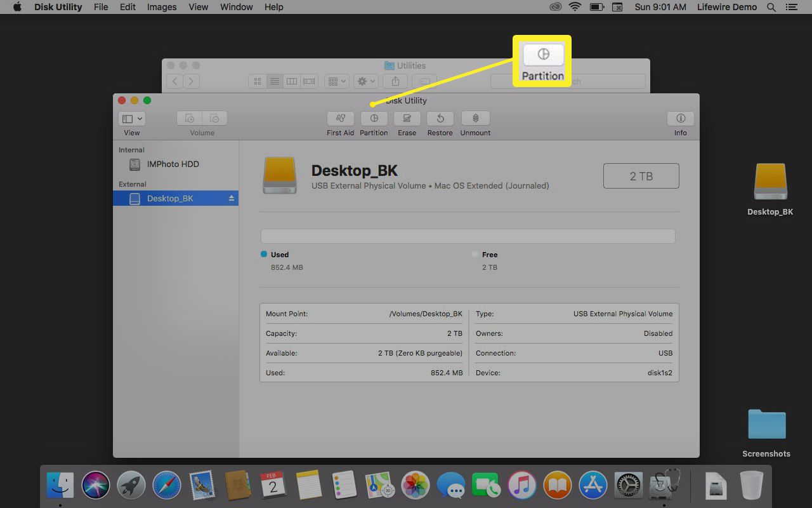Open the Images menu
The width and height of the screenshot is (812, 508).
[162, 7]
